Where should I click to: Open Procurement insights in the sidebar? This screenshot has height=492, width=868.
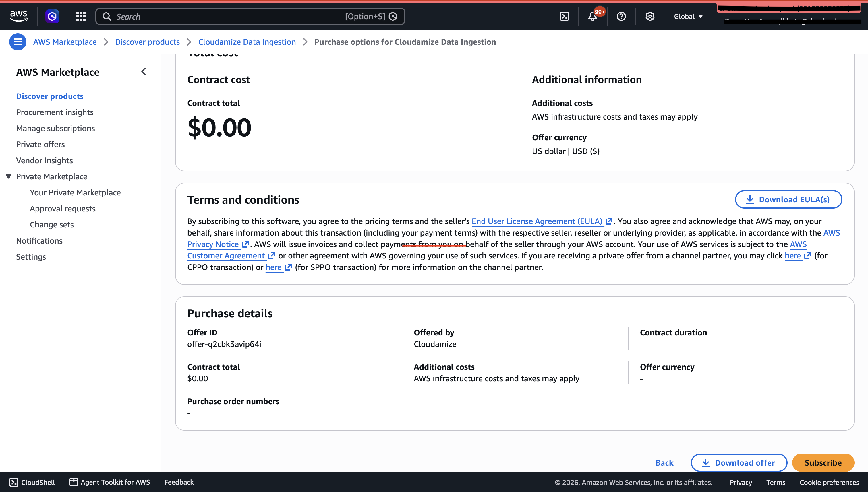coord(55,112)
